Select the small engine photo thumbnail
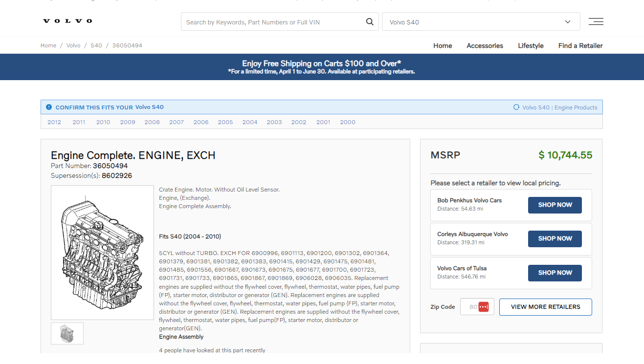This screenshot has width=644, height=364. click(67, 333)
